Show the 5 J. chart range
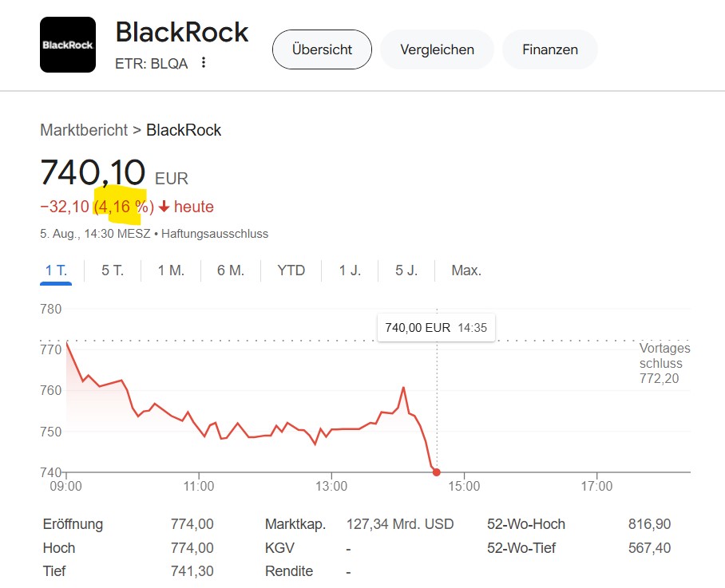725x588 pixels. pos(406,270)
